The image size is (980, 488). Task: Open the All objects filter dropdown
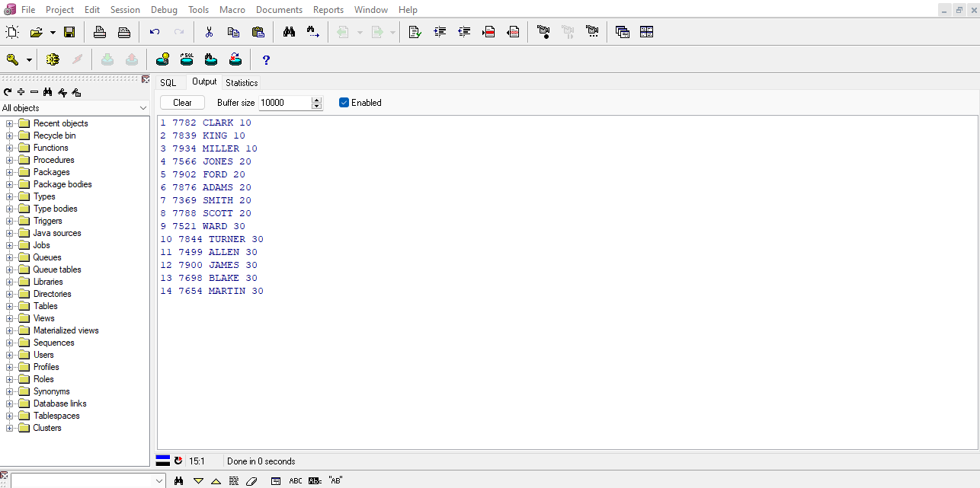pos(143,108)
